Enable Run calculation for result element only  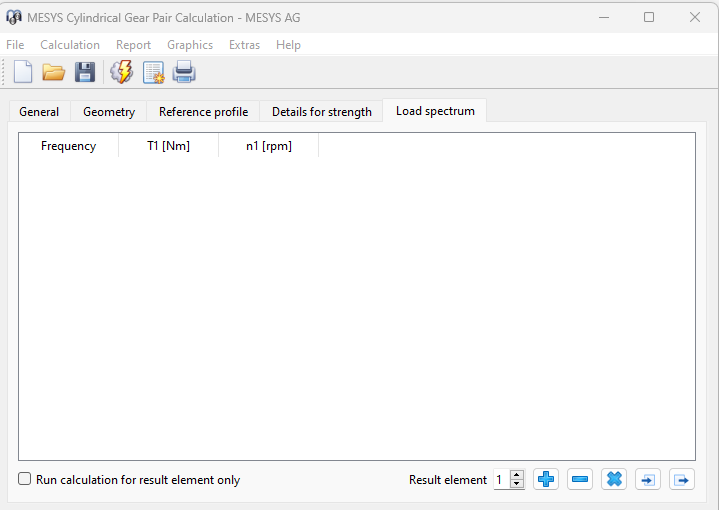coord(25,479)
